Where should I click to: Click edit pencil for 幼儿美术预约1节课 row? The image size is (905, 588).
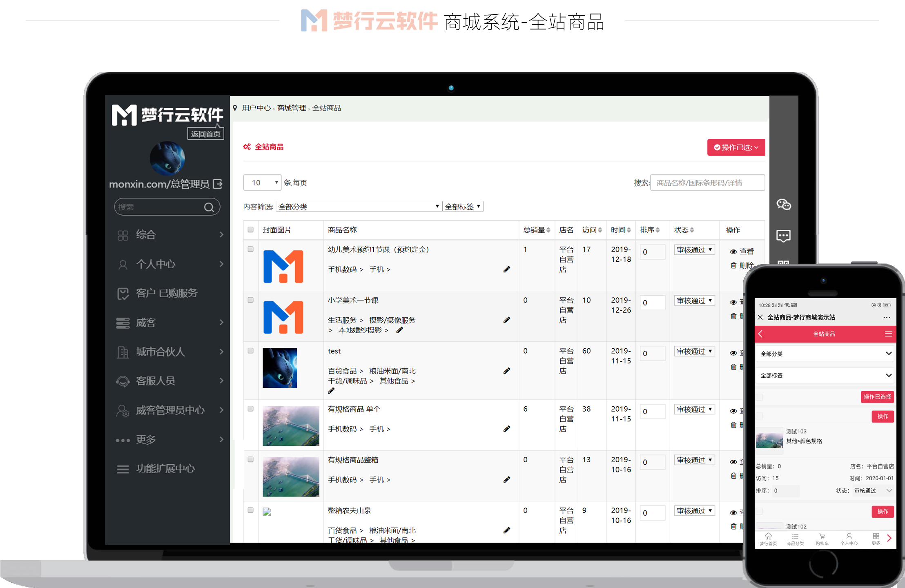click(x=507, y=269)
